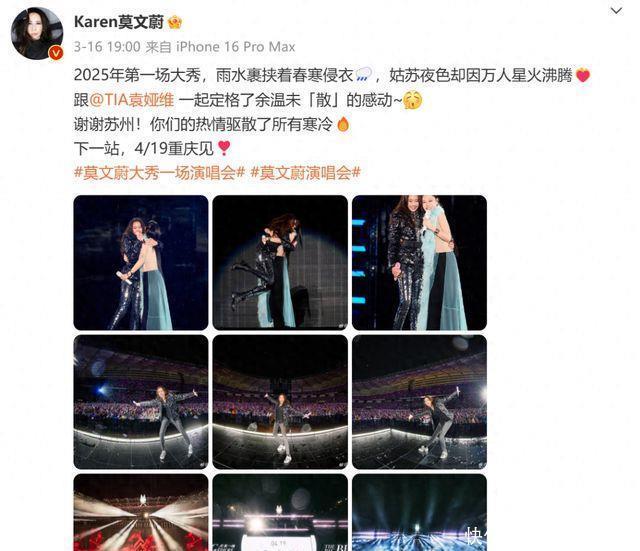Open first photo of two performers hugging
The image size is (640, 551).
(141, 262)
